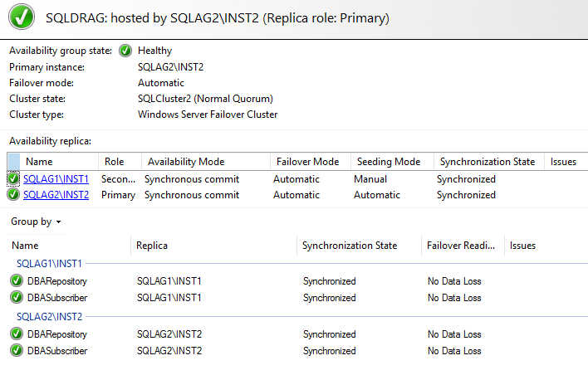
Task: Click the status icon beside SQLAG2\INST2 replica
Action: point(13,195)
